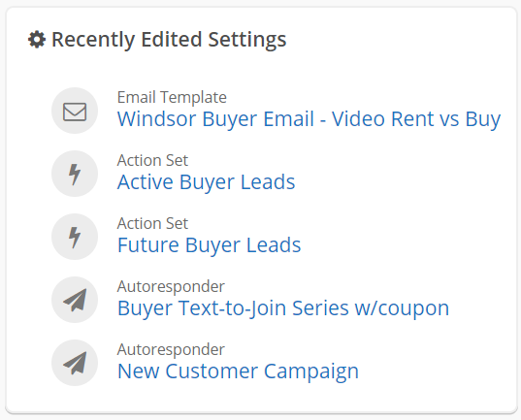Click the gear icon beside Recently Edited Settings

pos(37,40)
